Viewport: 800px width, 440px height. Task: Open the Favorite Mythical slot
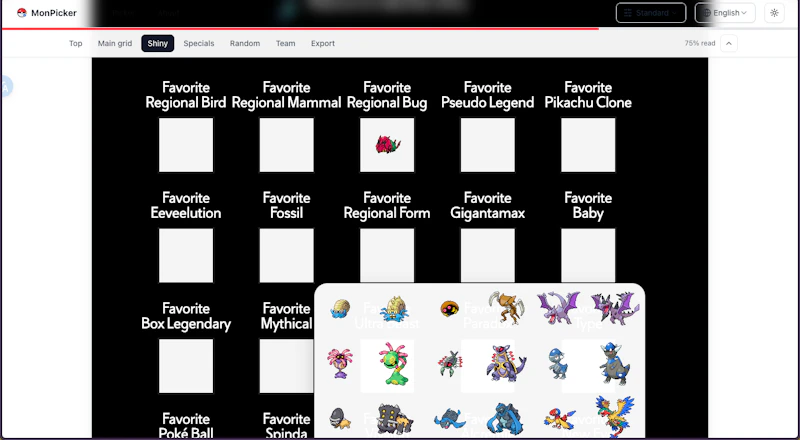pyautogui.click(x=286, y=366)
